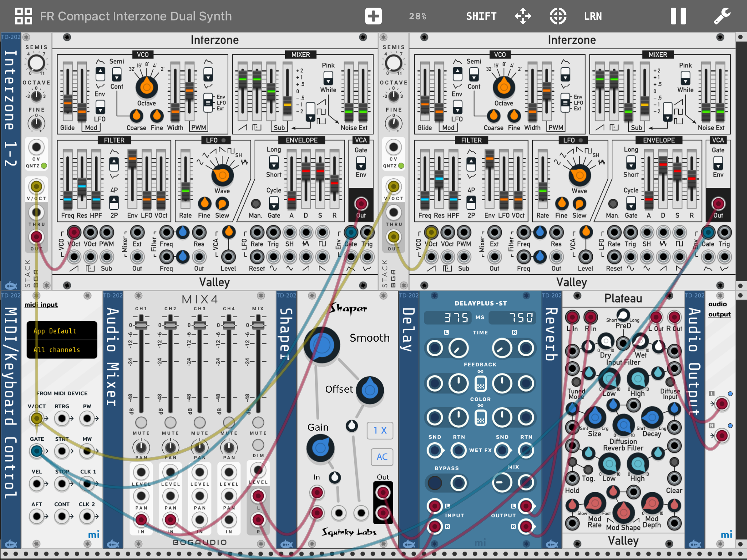Viewport: 747px width, 560px height.
Task: Select the App Default MIDI driver
Action: [62, 331]
